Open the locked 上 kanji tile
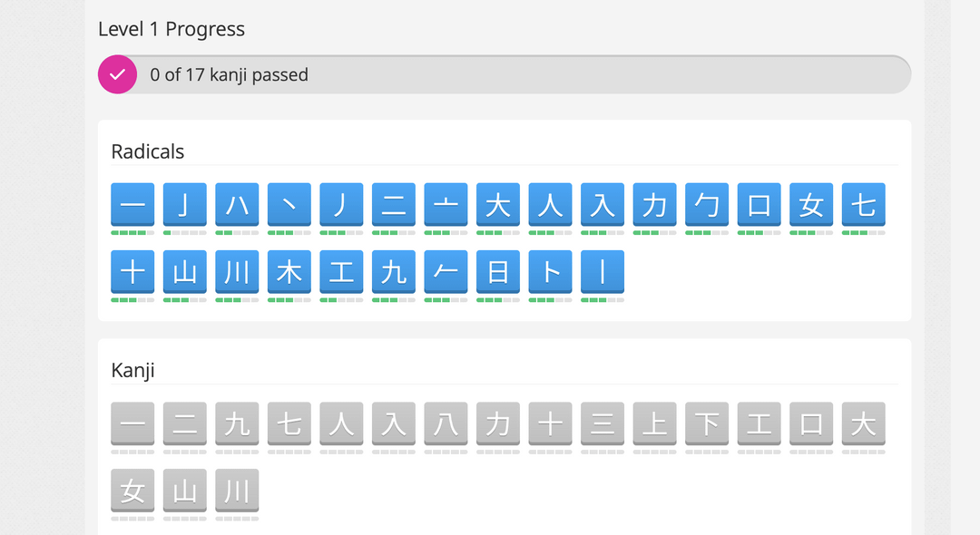This screenshot has width=980, height=535. (654, 423)
